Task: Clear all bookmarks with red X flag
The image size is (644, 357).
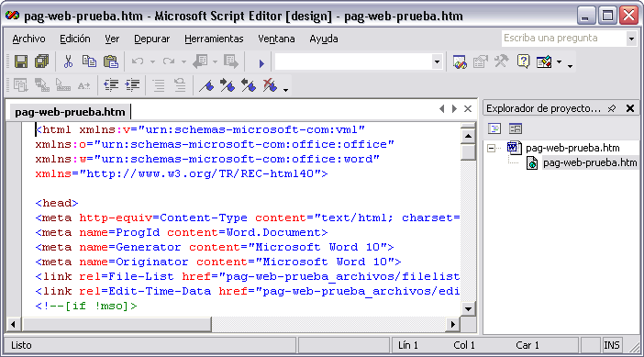Action: 270,85
